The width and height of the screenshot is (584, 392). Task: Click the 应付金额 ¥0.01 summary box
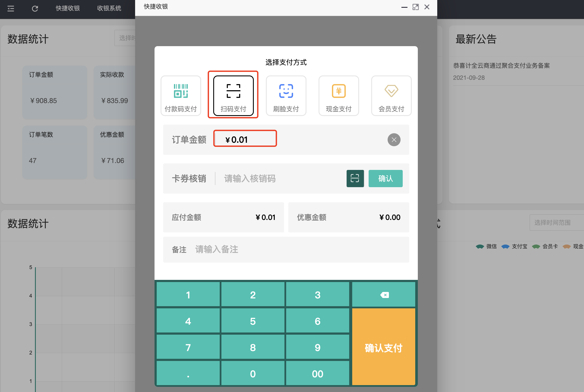coord(223,217)
